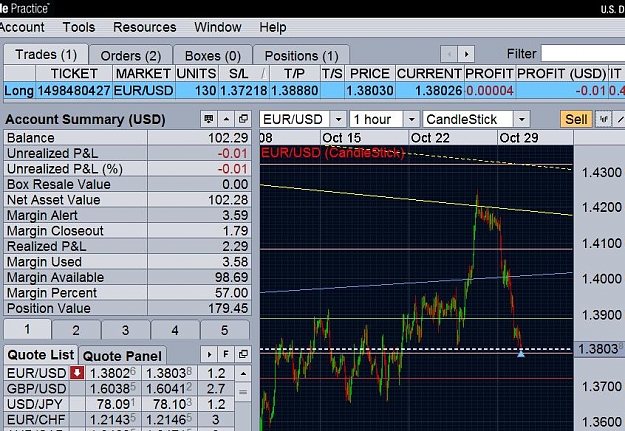Click the PRICE column header

369,74
